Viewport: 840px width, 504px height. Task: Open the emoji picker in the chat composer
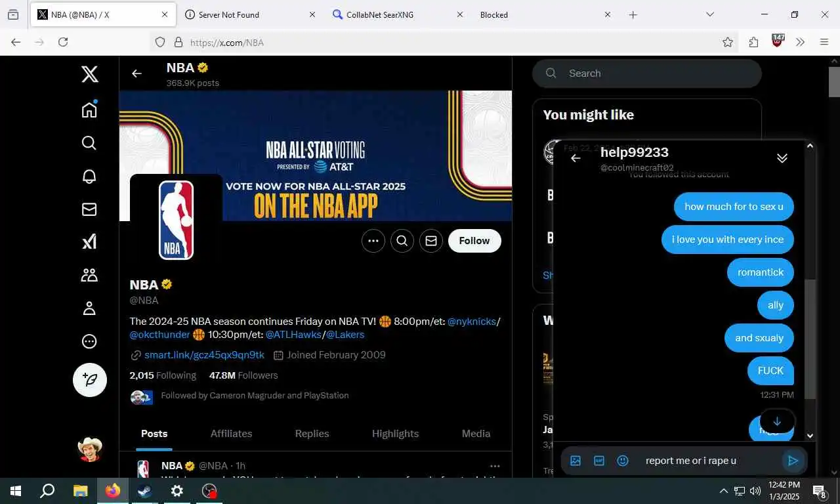[x=623, y=461]
